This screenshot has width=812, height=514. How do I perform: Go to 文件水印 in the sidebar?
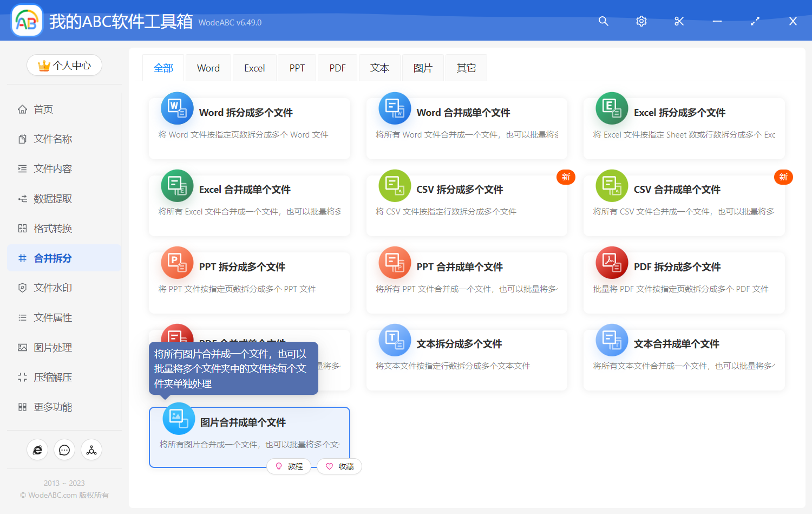pyautogui.click(x=53, y=288)
